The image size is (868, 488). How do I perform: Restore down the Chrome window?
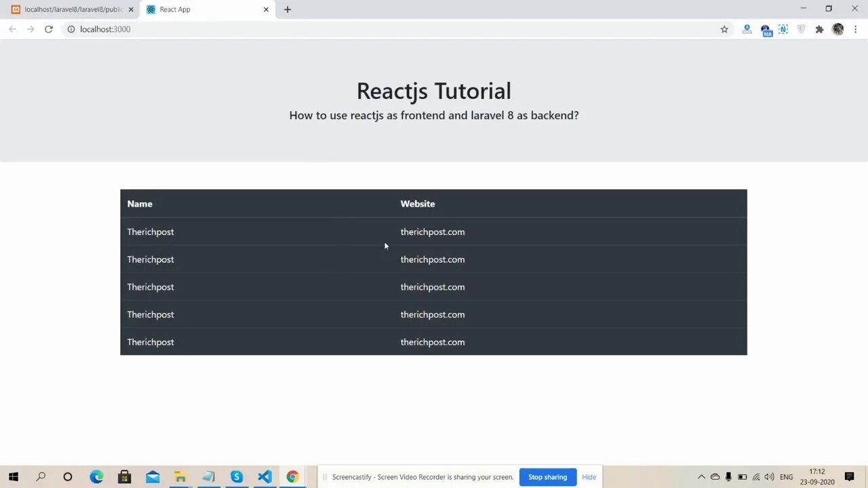[829, 9]
